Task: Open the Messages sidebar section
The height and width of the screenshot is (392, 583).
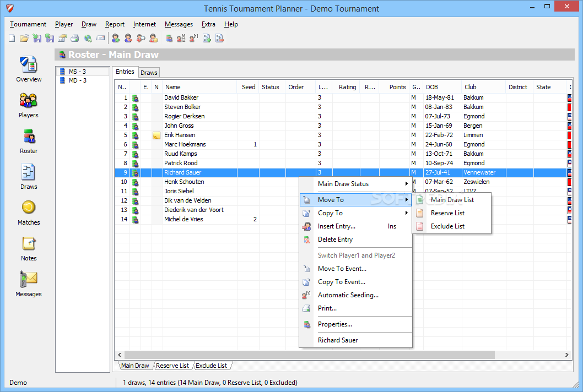Action: tap(29, 284)
